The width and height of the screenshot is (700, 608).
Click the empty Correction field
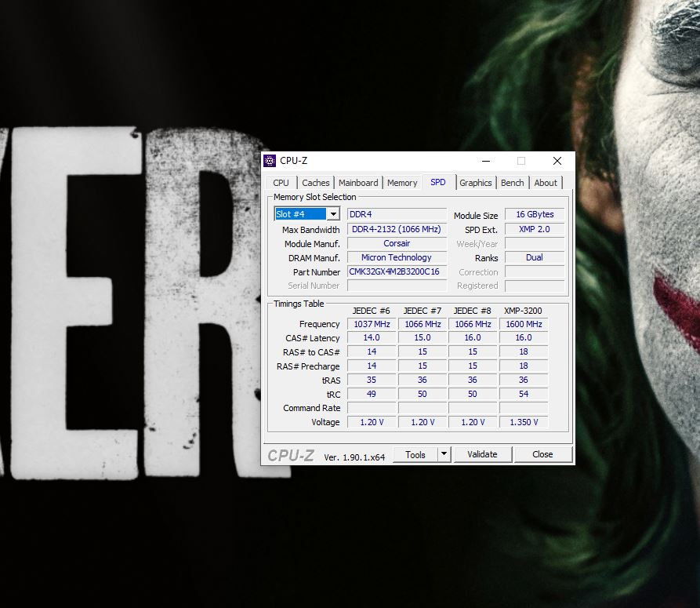(535, 271)
